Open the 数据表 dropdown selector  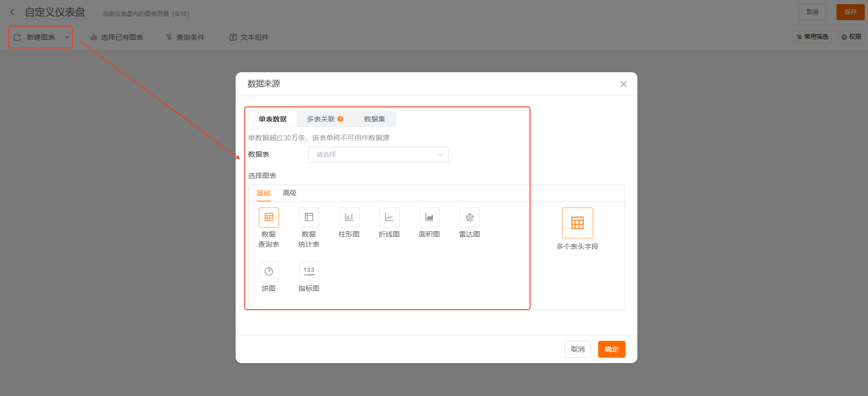[378, 155]
